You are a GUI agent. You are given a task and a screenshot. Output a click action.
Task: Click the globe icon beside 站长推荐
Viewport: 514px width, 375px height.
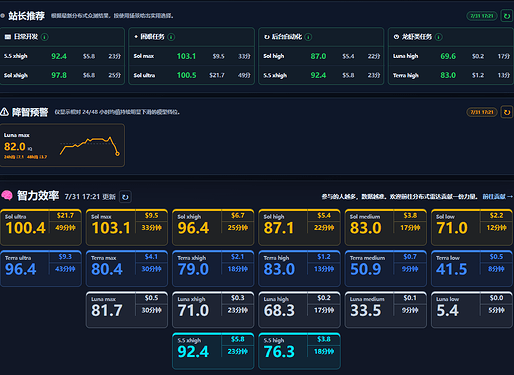coord(3,16)
